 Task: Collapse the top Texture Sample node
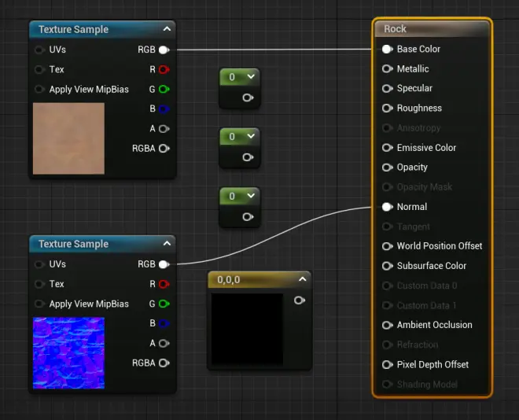pos(167,29)
